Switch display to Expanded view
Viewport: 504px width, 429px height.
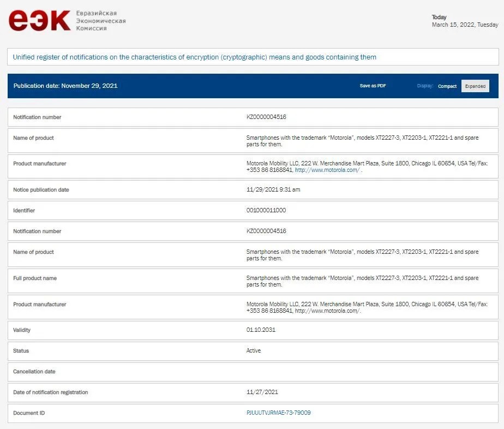[x=475, y=86]
